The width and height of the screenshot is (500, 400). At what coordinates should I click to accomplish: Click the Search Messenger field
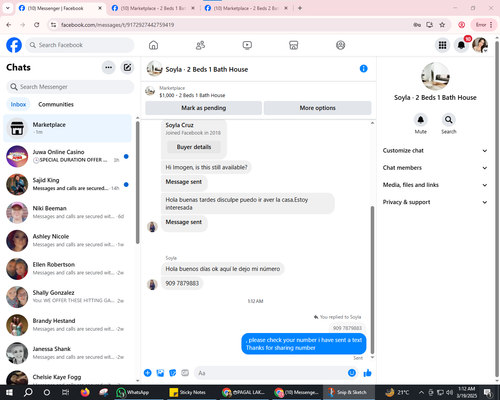[70, 87]
